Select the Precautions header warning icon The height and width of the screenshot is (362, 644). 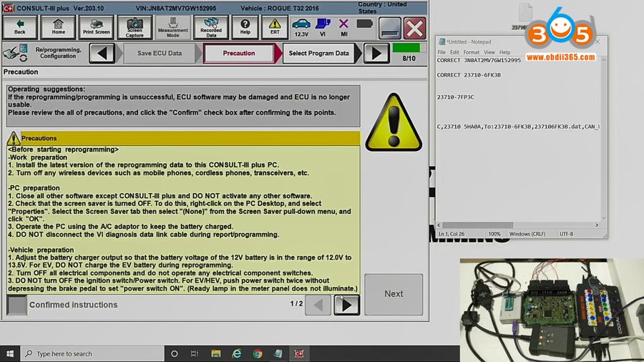[x=14, y=138]
